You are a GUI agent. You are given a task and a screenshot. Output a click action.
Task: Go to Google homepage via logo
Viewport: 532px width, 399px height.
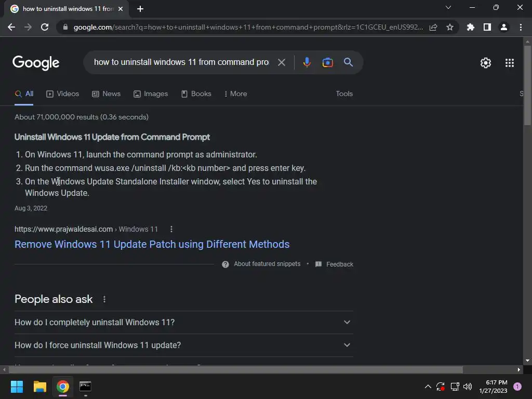click(36, 63)
